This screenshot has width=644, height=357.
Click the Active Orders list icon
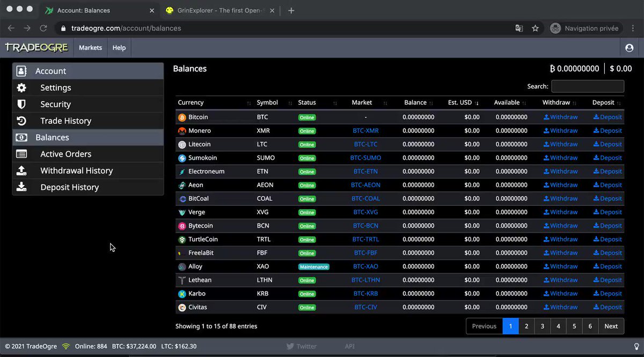(x=21, y=154)
